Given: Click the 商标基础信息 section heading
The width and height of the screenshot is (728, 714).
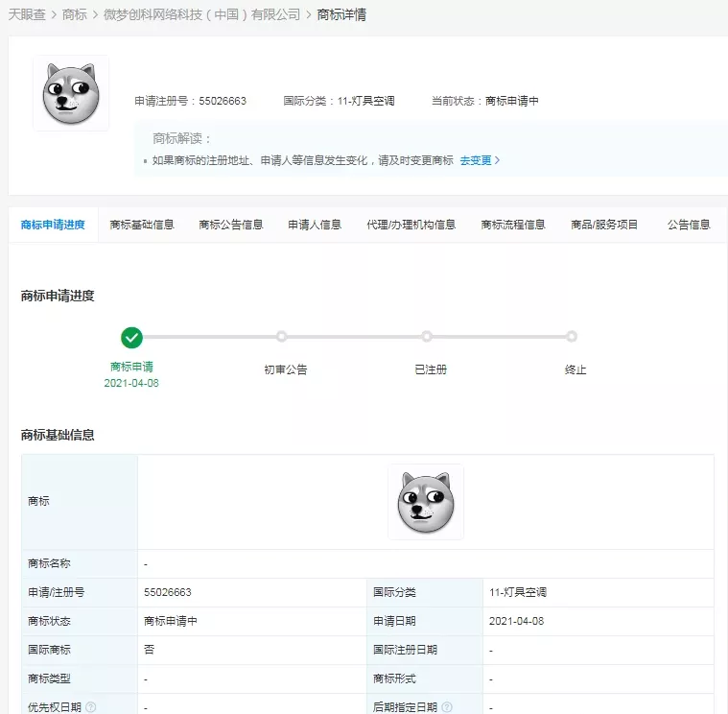Looking at the screenshot, I should point(58,435).
